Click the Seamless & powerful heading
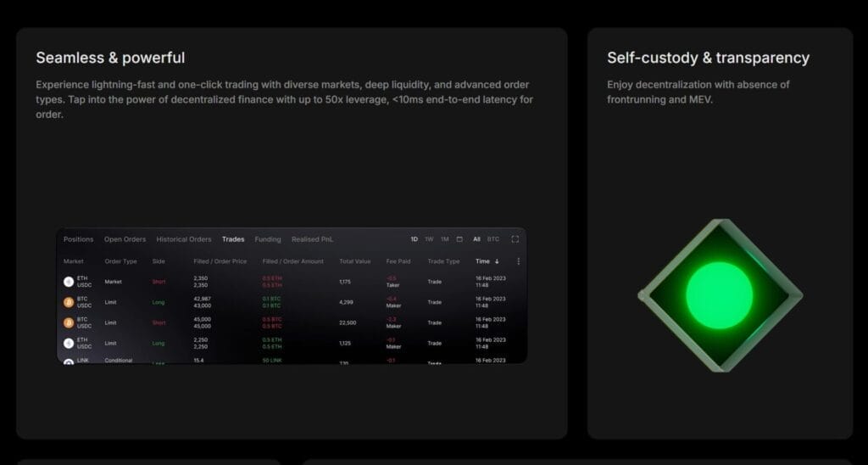The width and height of the screenshot is (868, 465). 110,58
